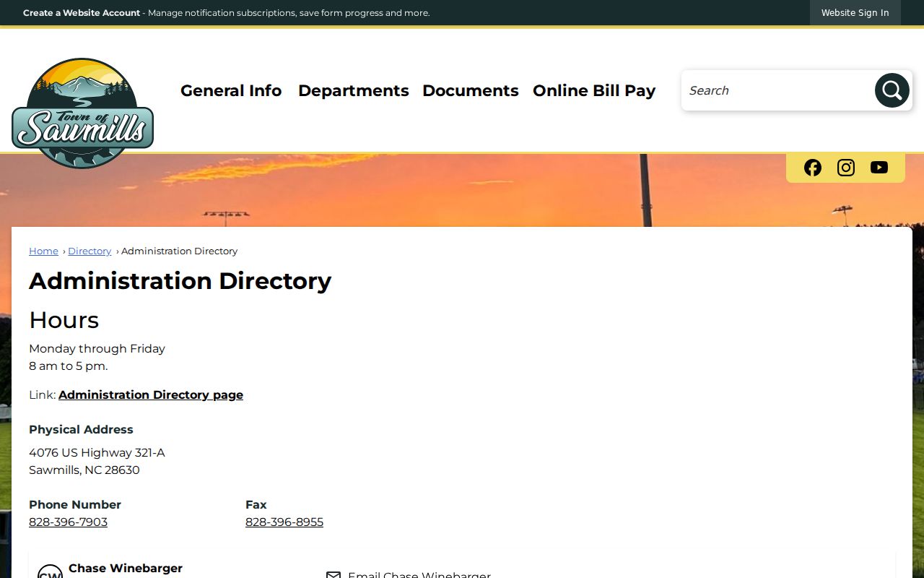924x578 pixels.
Task: Click Create a Website Account link
Action: tap(82, 13)
